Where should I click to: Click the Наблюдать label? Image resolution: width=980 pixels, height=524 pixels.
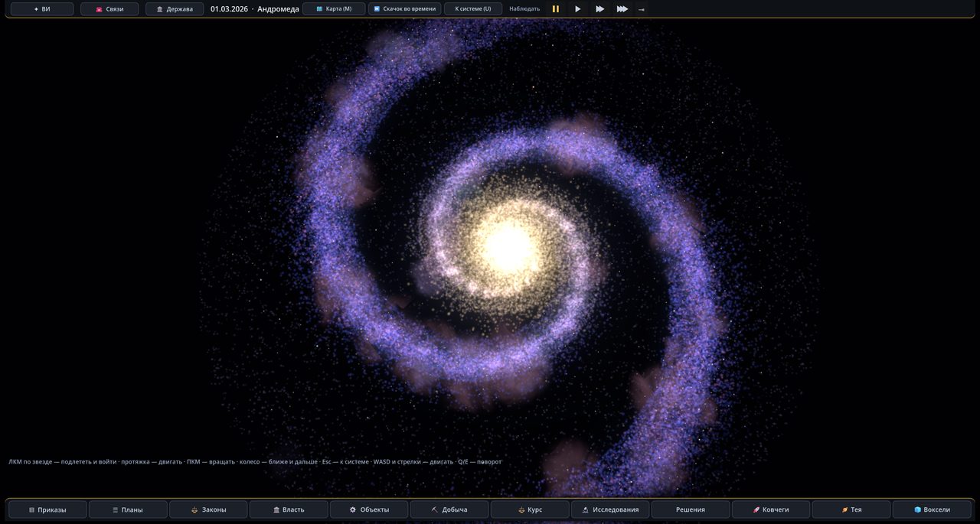(x=524, y=9)
